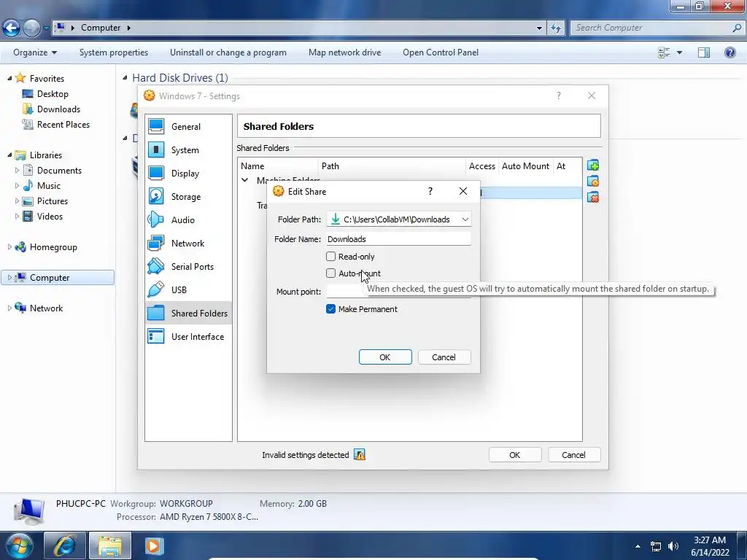Open the Windows Start menu

pyautogui.click(x=19, y=545)
